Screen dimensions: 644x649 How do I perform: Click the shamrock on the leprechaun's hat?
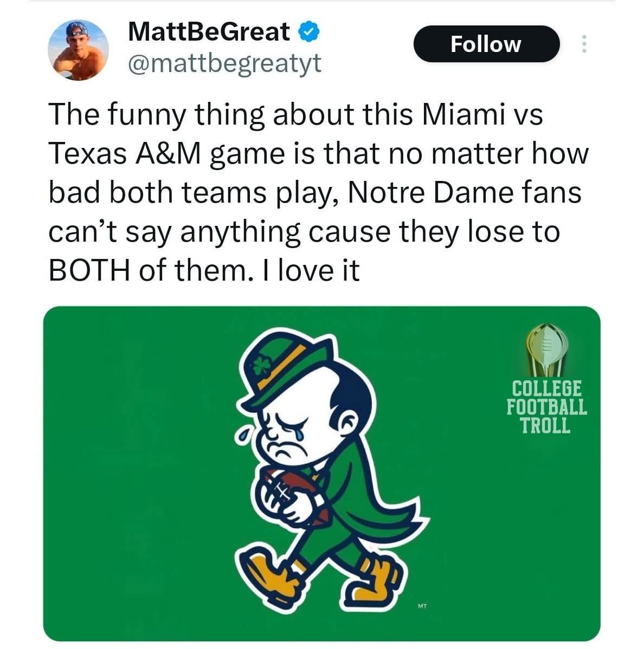click(x=261, y=365)
